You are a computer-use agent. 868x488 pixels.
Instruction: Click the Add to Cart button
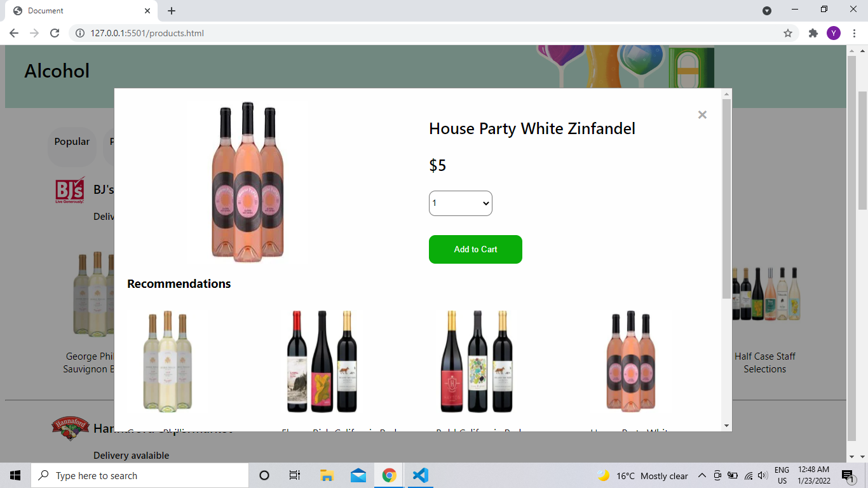click(475, 249)
